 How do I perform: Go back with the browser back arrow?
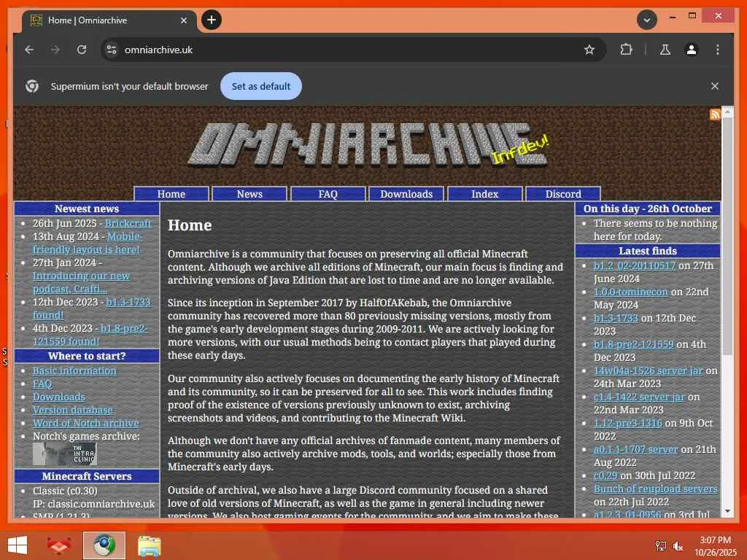(29, 50)
